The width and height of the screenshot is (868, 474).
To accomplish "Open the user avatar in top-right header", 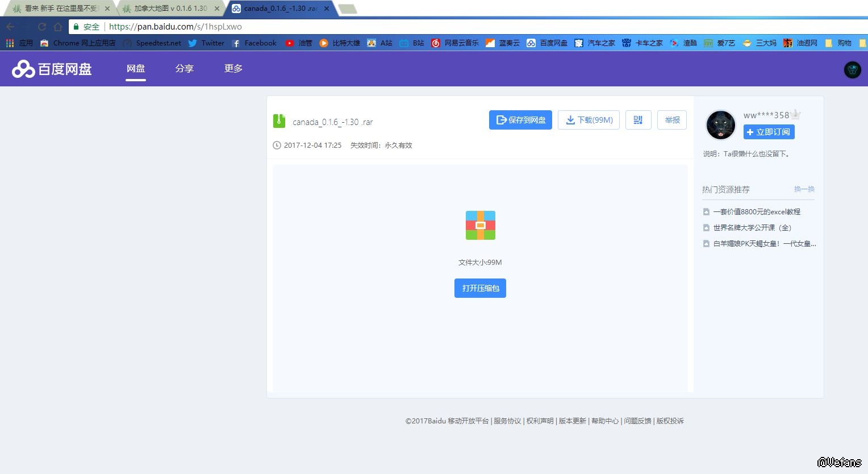I will pyautogui.click(x=852, y=70).
